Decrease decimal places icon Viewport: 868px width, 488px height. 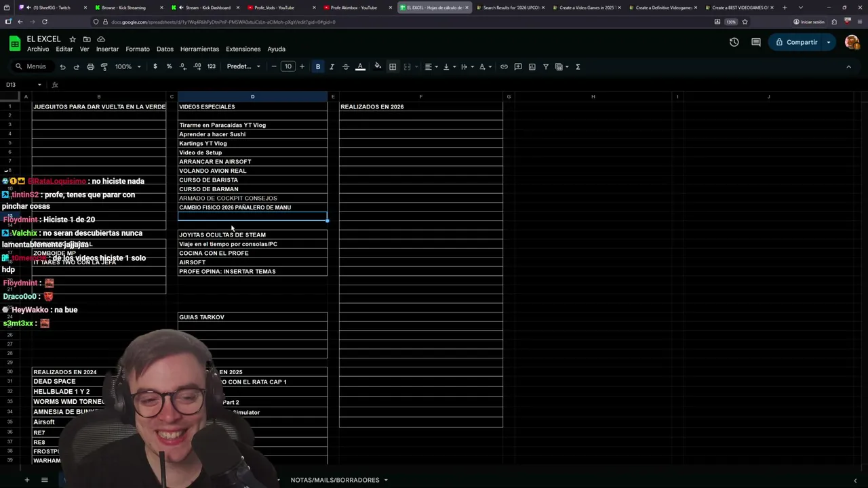point(183,66)
